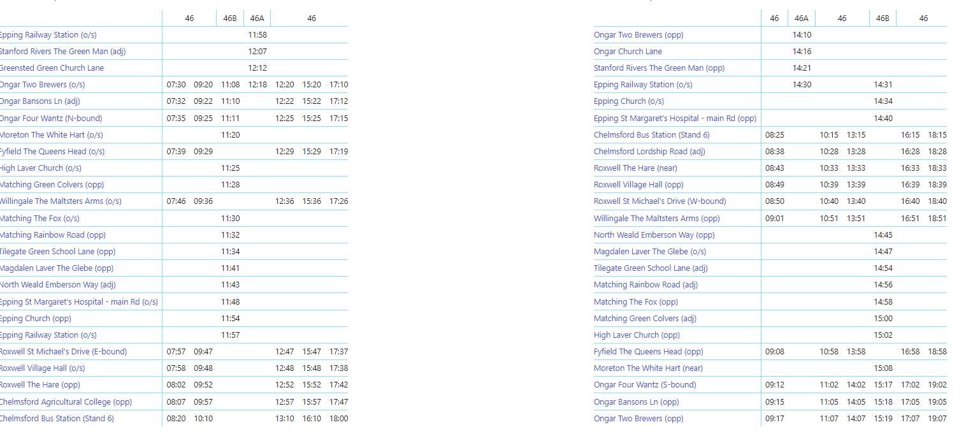Viewport: 980px width, 434px height.
Task: Open Tilegate Green School Lane (adj)
Action: pyautogui.click(x=651, y=268)
